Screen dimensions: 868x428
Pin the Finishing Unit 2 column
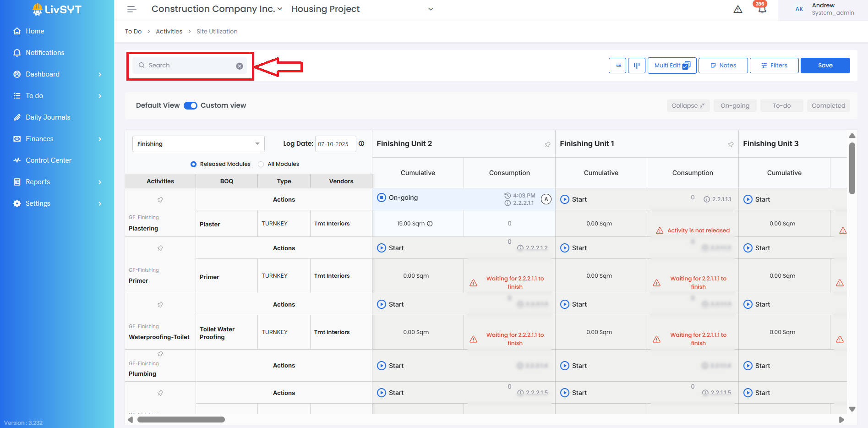point(547,144)
